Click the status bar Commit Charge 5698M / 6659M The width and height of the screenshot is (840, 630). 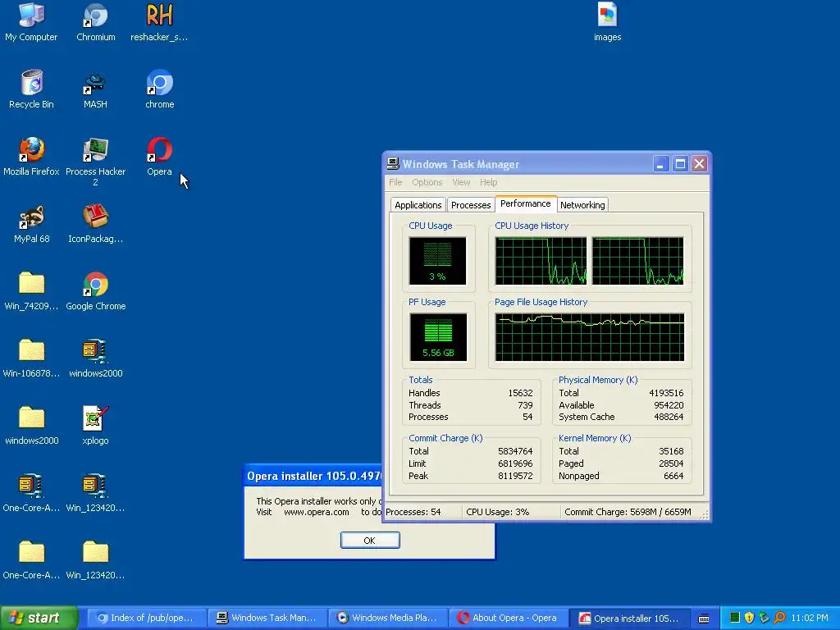point(628,512)
